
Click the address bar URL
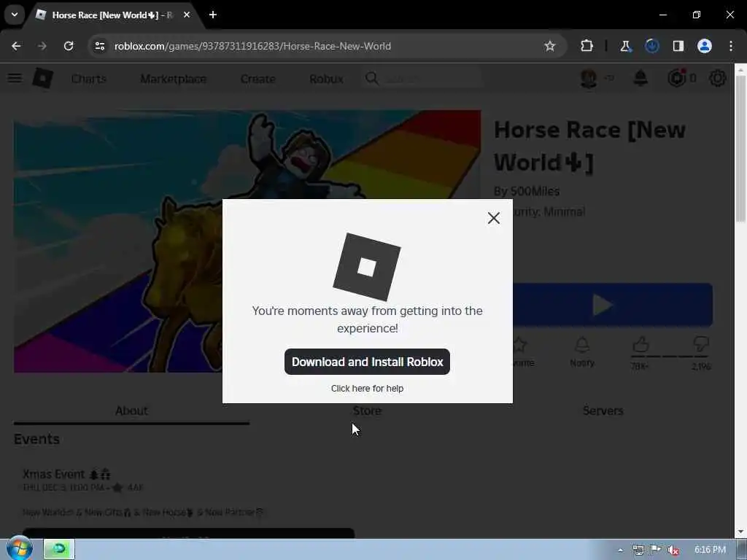click(252, 46)
